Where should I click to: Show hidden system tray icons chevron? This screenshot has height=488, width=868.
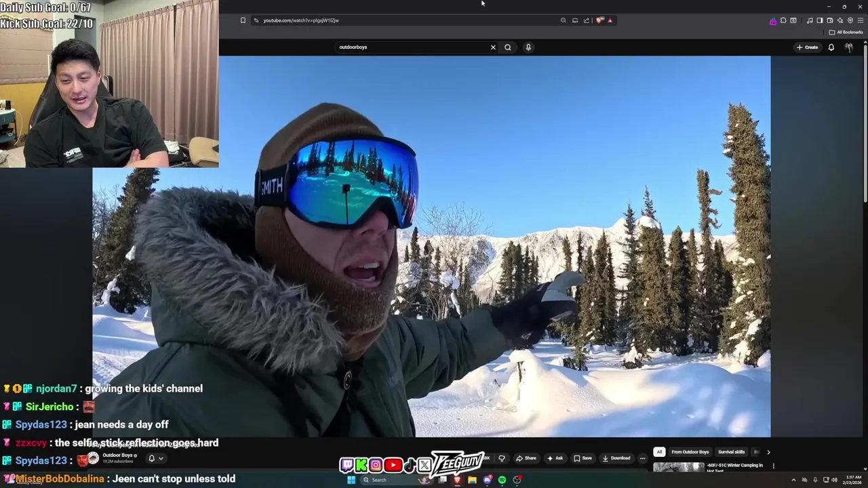click(x=793, y=480)
